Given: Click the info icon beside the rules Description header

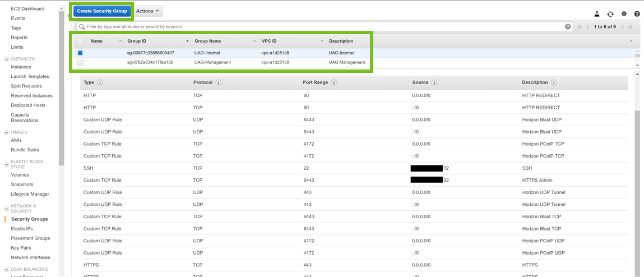Looking at the screenshot, I should click(x=554, y=82).
